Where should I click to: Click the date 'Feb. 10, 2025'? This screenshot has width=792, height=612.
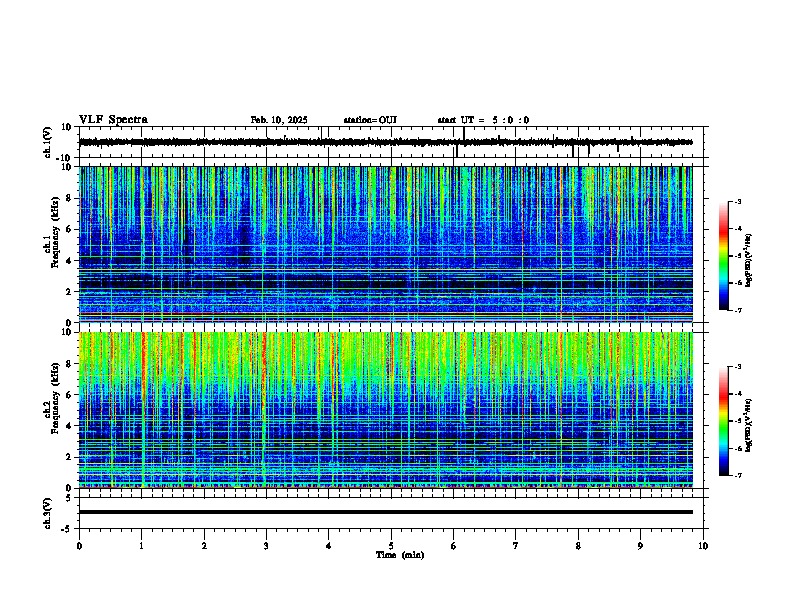[279, 120]
